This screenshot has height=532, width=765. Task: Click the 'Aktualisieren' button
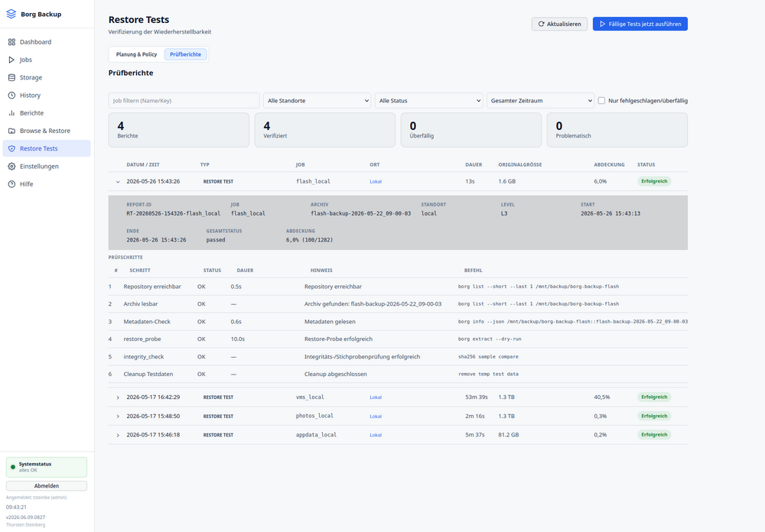[560, 24]
